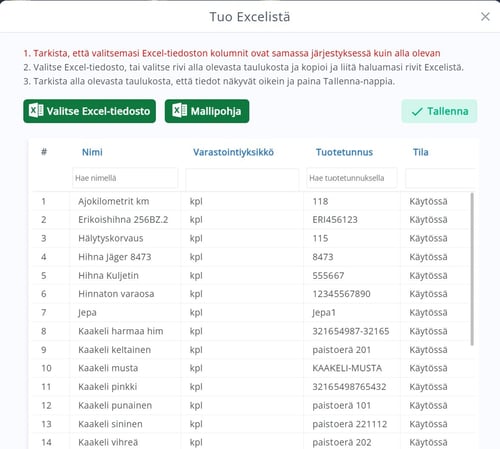Focus the Hae tuotetunnuksella search field
This screenshot has width=500, height=449.
tap(352, 178)
